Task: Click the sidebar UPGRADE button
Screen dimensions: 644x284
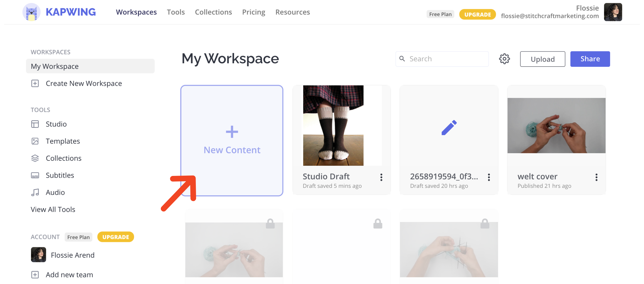Action: click(x=116, y=237)
